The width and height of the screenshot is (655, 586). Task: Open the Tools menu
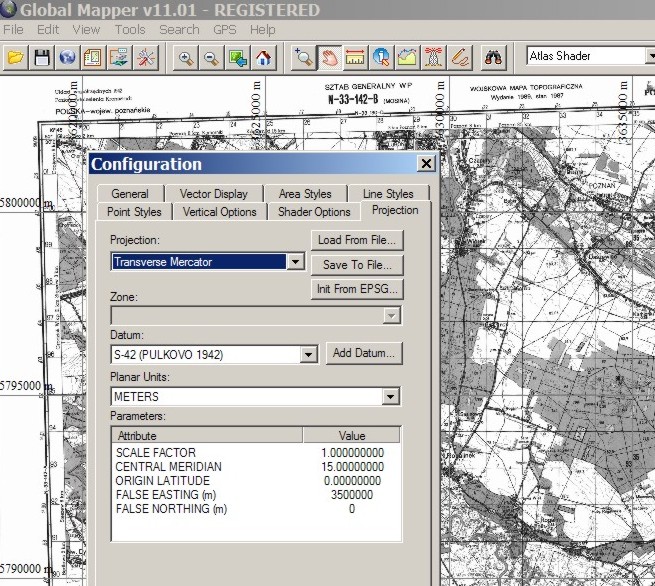[x=130, y=30]
